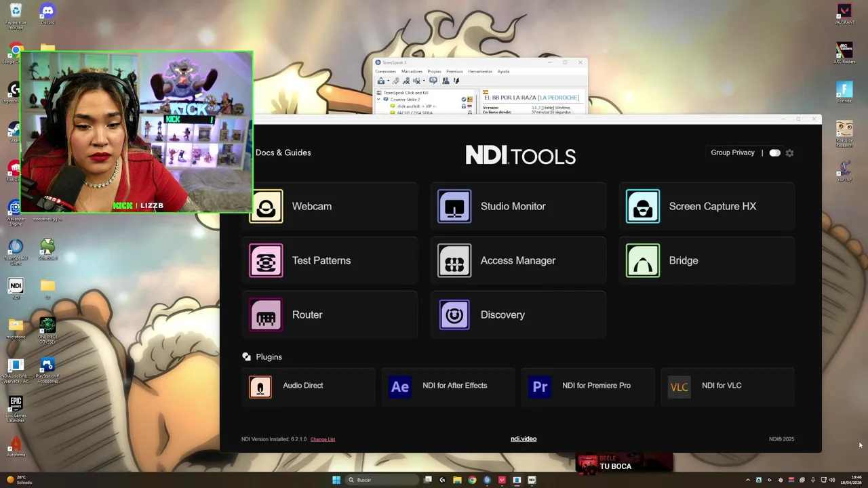The height and width of the screenshot is (488, 868).
Task: Toggle the Group Privacy switch
Action: click(774, 153)
